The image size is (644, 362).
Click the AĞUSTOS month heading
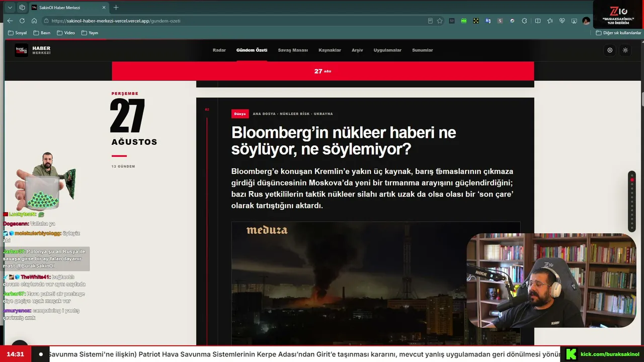(134, 142)
